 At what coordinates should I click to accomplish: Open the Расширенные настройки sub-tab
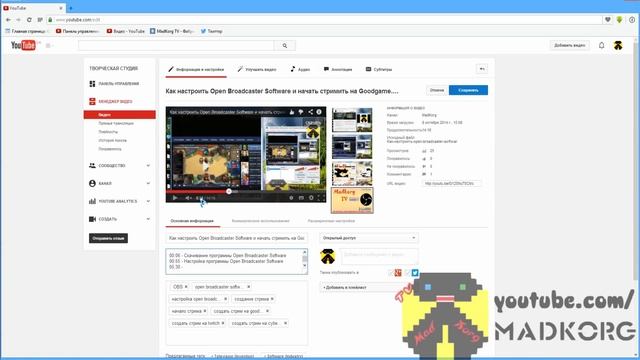click(x=331, y=221)
